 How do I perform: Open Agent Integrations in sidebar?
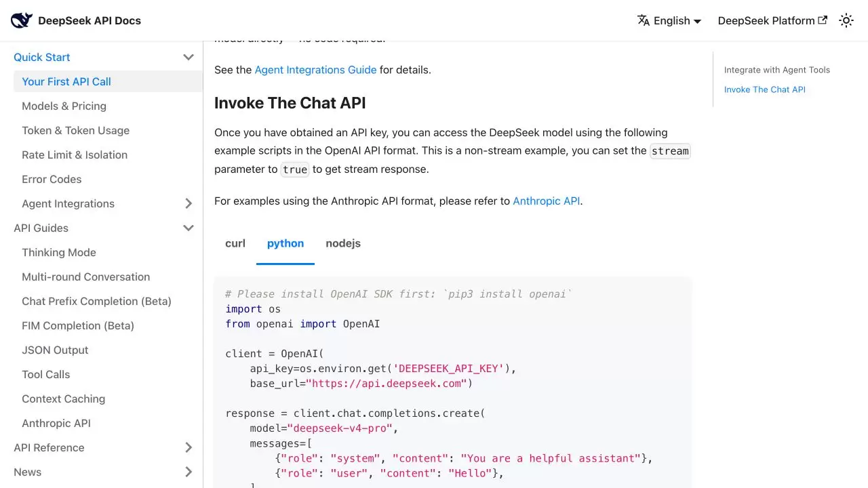pos(68,203)
